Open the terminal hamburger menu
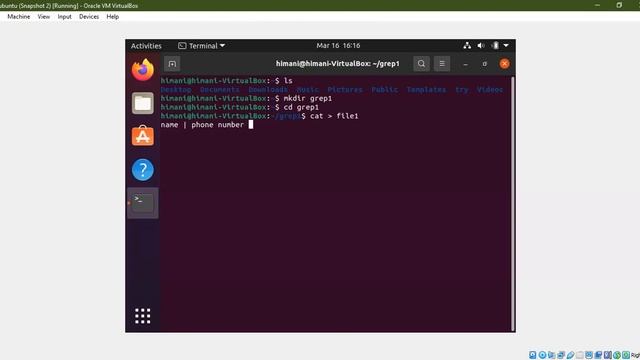This screenshot has height=360, width=640. pyautogui.click(x=442, y=64)
